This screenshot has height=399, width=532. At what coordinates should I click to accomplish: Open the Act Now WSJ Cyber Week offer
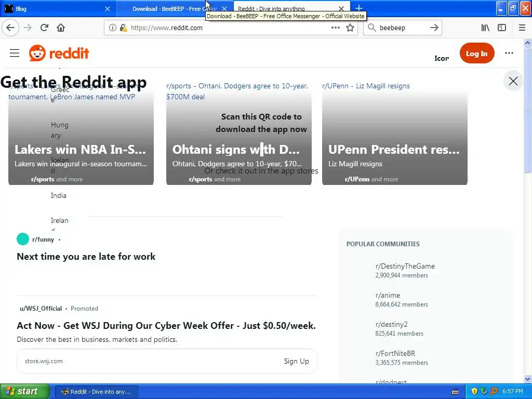tap(166, 325)
